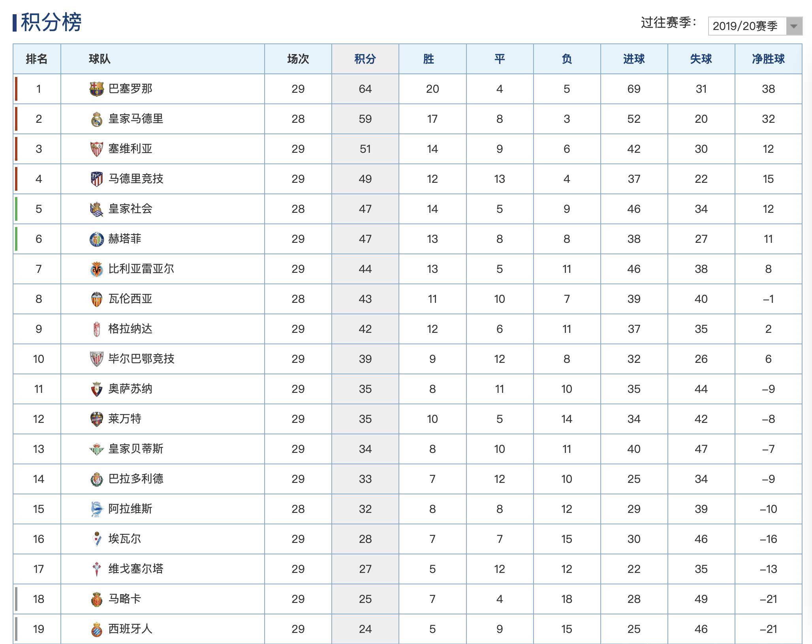This screenshot has width=812, height=644.
Task: Click the 进球 column header
Action: click(x=634, y=59)
